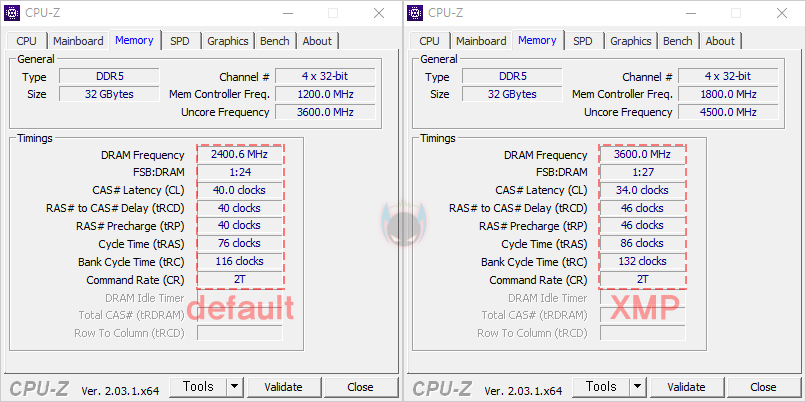Click 32 GBytes Size field in right window
This screenshot has height=402, width=806.
pos(512,94)
